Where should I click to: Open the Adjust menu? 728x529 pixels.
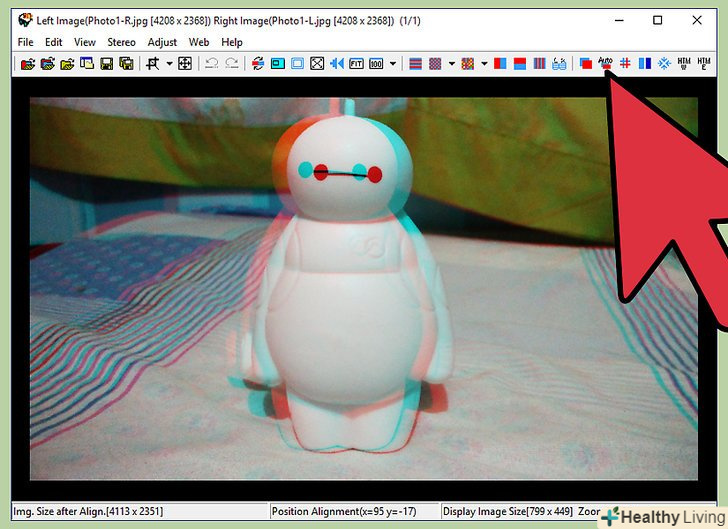coord(162,42)
